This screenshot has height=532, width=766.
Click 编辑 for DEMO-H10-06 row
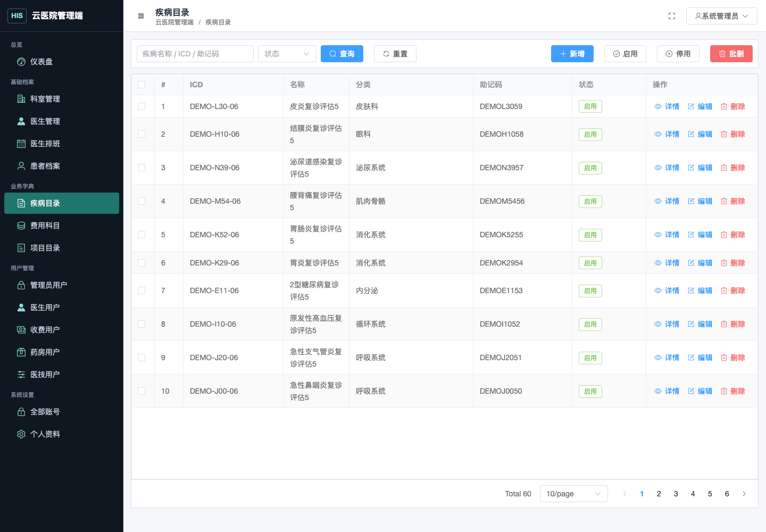[700, 134]
